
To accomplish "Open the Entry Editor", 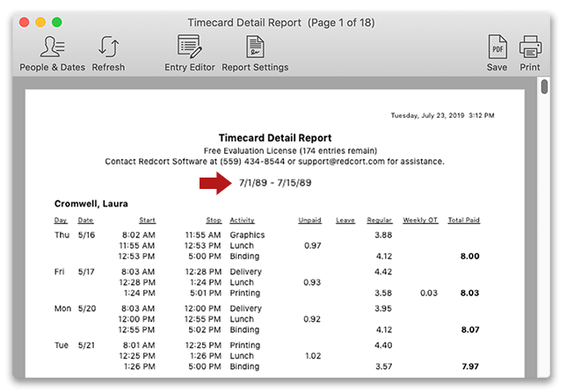I will (x=190, y=54).
